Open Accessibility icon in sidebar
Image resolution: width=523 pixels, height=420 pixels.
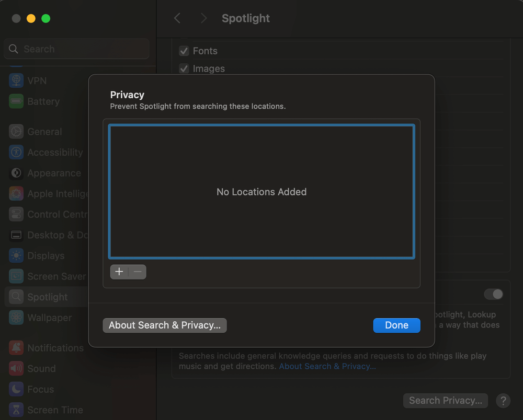pos(16,152)
